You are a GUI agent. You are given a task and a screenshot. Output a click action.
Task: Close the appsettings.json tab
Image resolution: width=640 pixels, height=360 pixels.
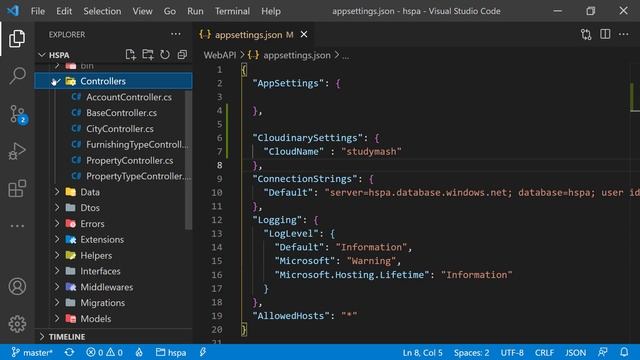point(304,35)
